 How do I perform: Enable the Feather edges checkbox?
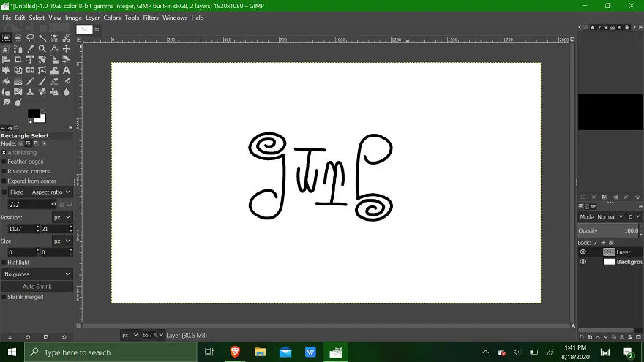tap(4, 162)
